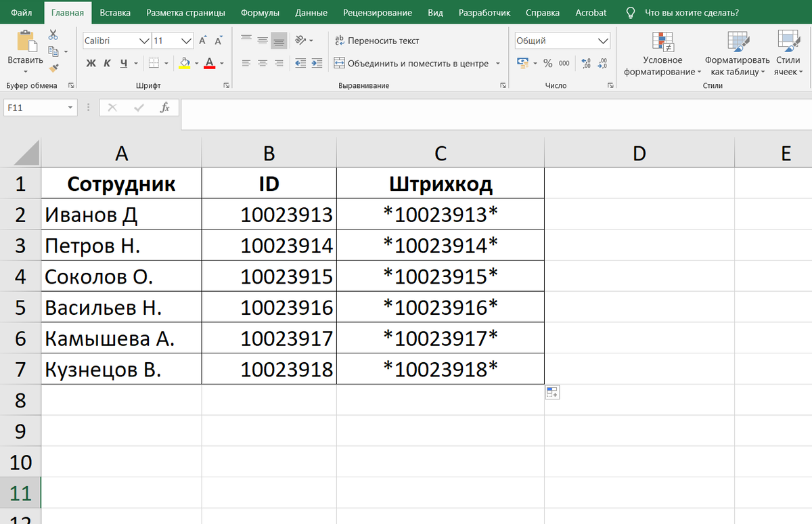
Task: Apply the percent style icon
Action: tap(547, 63)
